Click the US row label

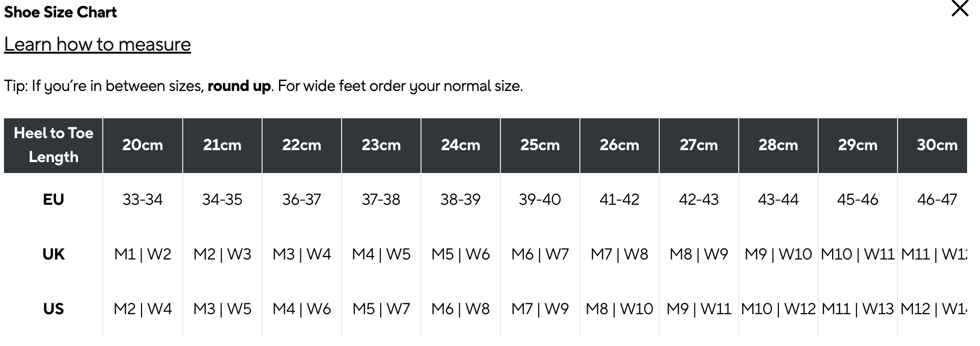pos(54,309)
